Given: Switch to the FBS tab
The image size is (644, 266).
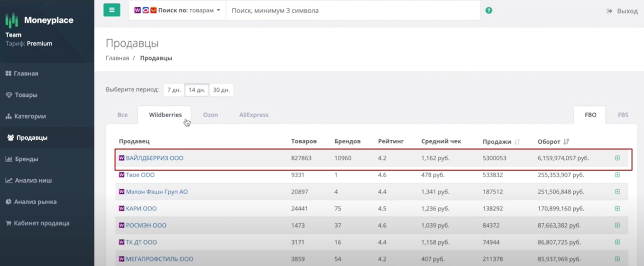Looking at the screenshot, I should coord(623,115).
